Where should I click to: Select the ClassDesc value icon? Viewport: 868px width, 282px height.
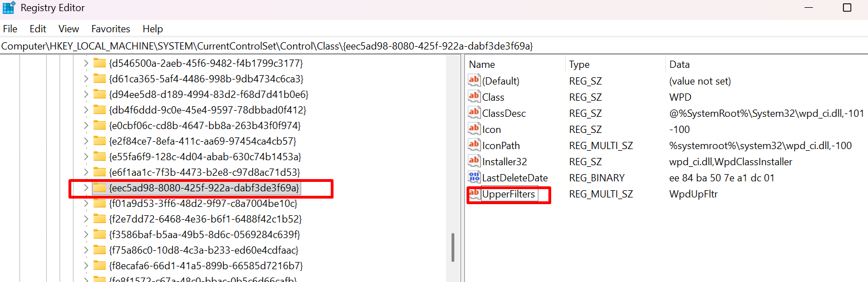click(474, 113)
